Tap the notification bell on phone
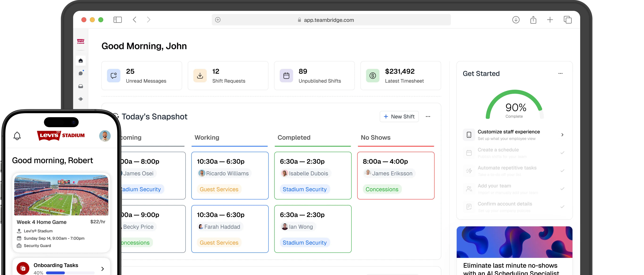The image size is (644, 275). (17, 136)
